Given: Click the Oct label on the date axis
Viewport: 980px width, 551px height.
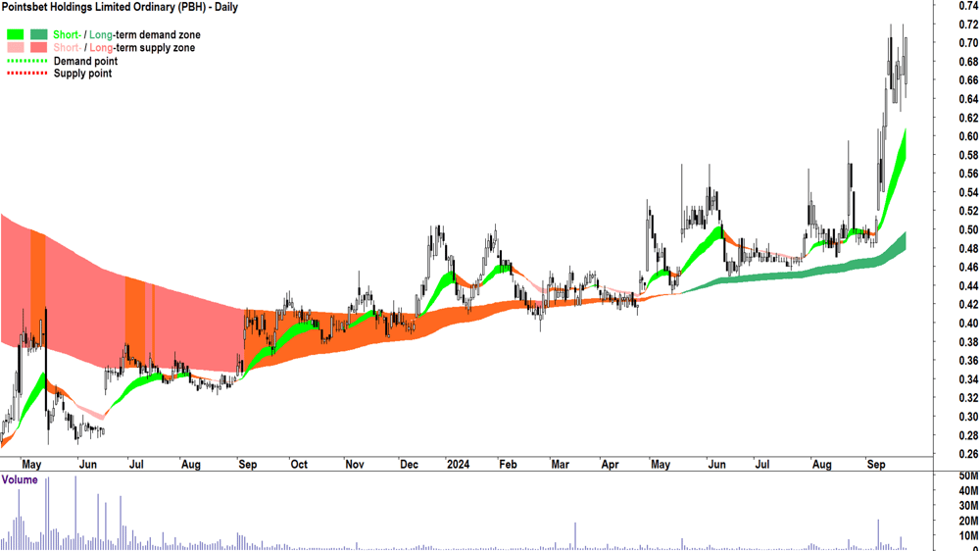Looking at the screenshot, I should (x=299, y=465).
